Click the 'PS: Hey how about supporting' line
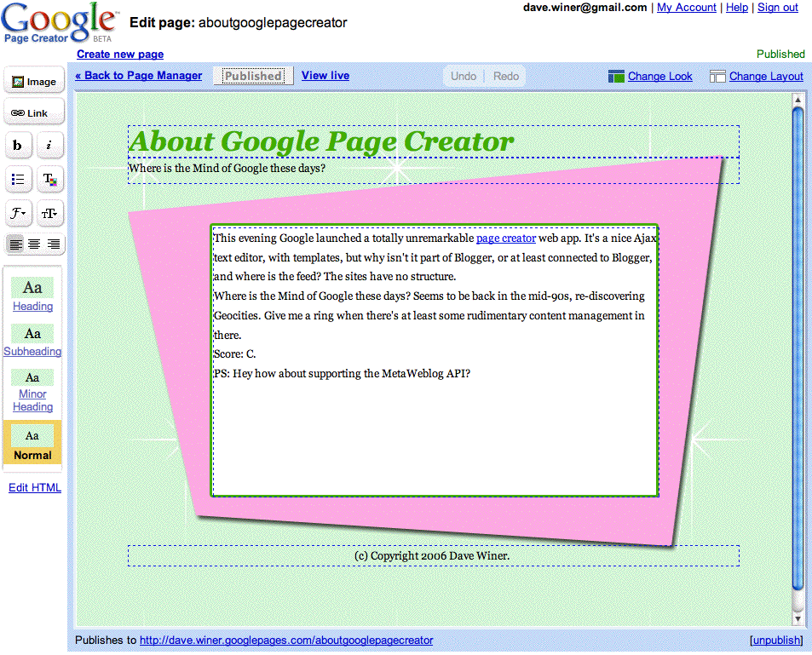Screen dimensions: 812x655 pos(342,373)
